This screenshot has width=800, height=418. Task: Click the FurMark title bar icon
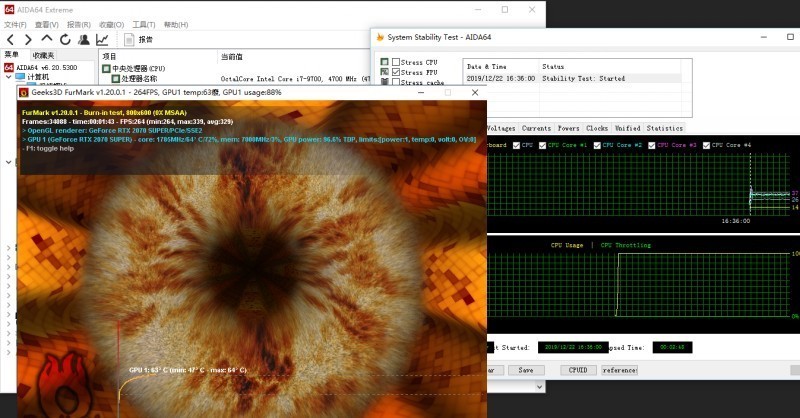tap(24, 93)
